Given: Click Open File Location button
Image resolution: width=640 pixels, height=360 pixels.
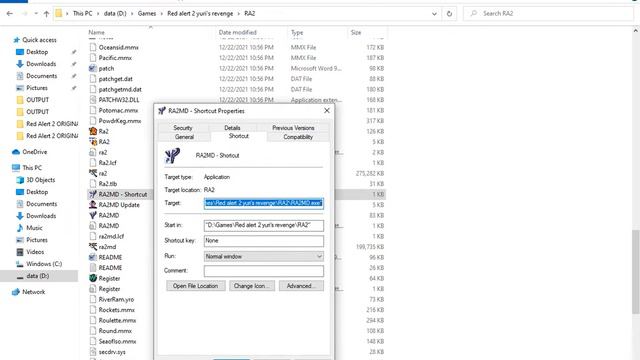Looking at the screenshot, I should [x=196, y=286].
